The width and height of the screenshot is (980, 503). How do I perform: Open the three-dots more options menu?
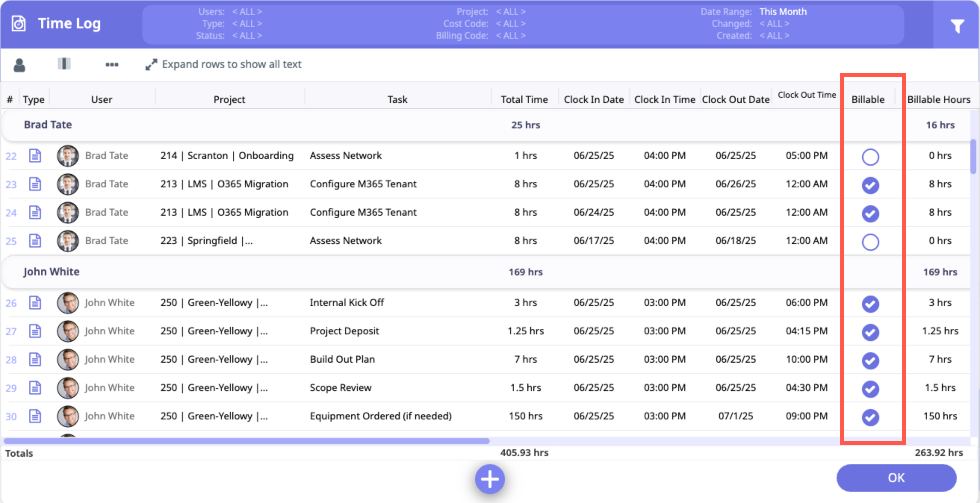(111, 65)
